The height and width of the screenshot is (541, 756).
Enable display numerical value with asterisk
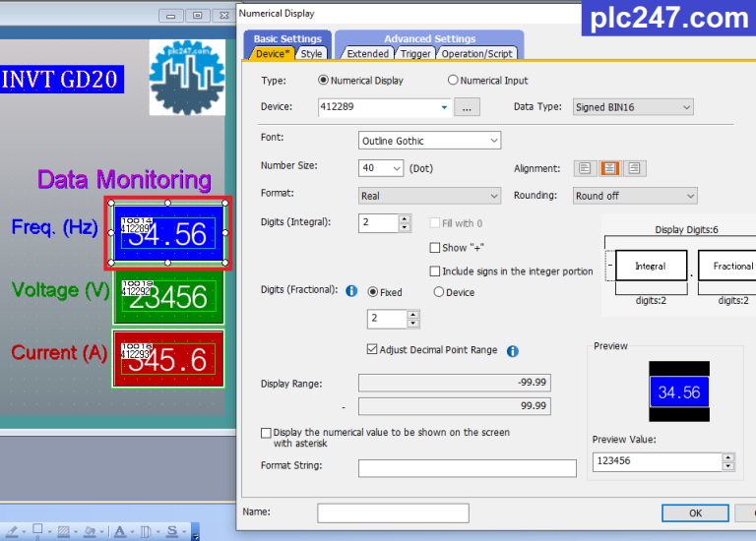266,433
